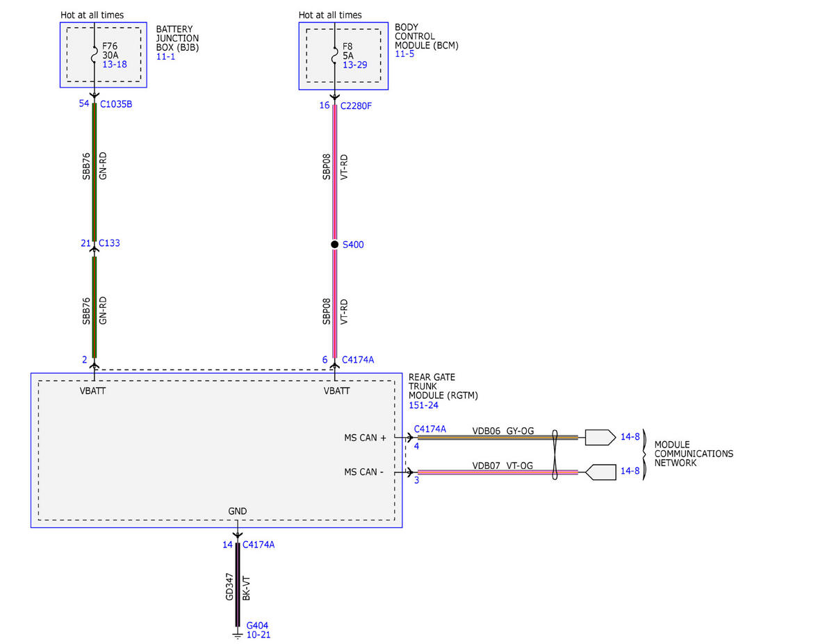Click the S400 splice dot

pyautogui.click(x=334, y=245)
